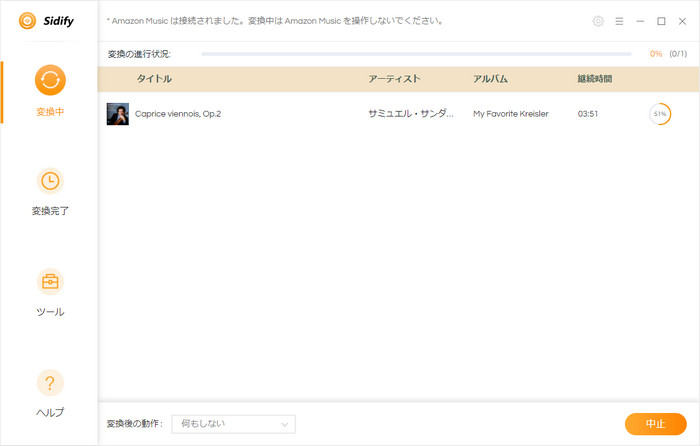Click the Sidify logo icon
This screenshot has width=700, height=446.
(x=27, y=21)
